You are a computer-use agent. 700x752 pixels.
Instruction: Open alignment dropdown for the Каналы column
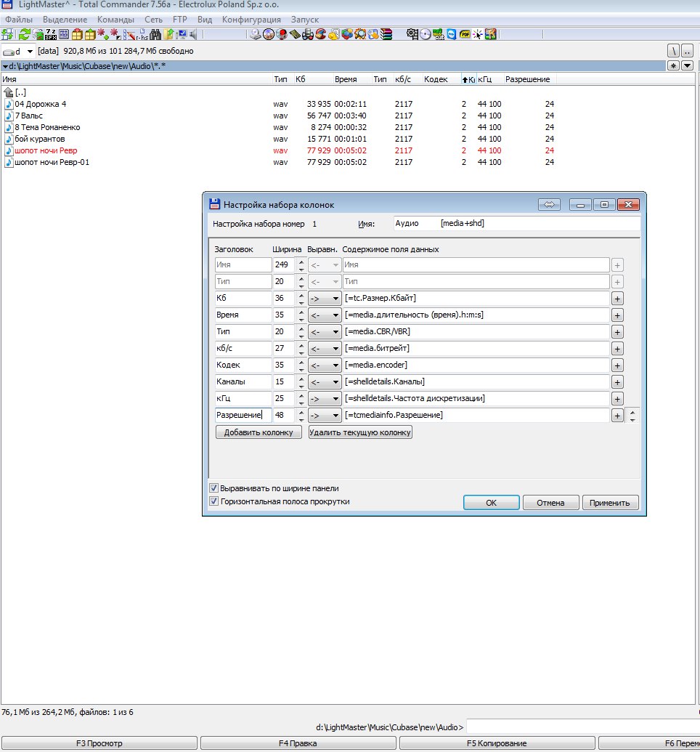pyautogui.click(x=325, y=382)
